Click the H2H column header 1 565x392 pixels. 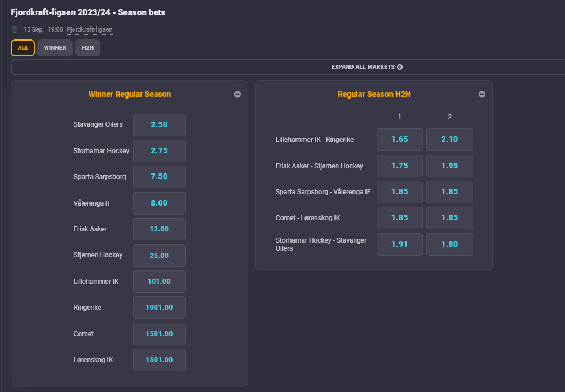[399, 117]
